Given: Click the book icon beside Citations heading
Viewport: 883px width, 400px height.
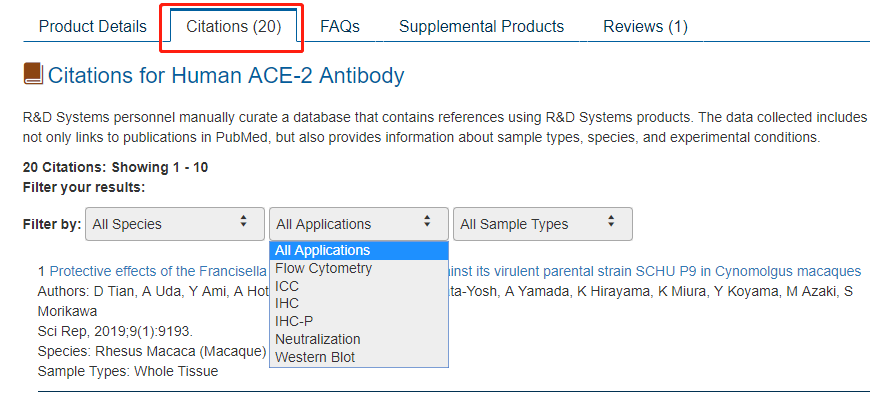Looking at the screenshot, I should 33,74.
